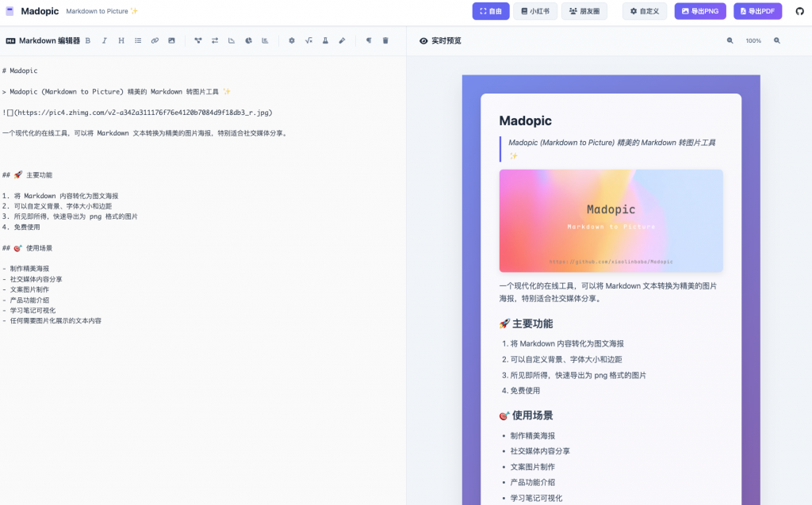Viewport: 812px width, 505px height.
Task: Click editor line '- 制作精美海报'
Action: point(25,269)
